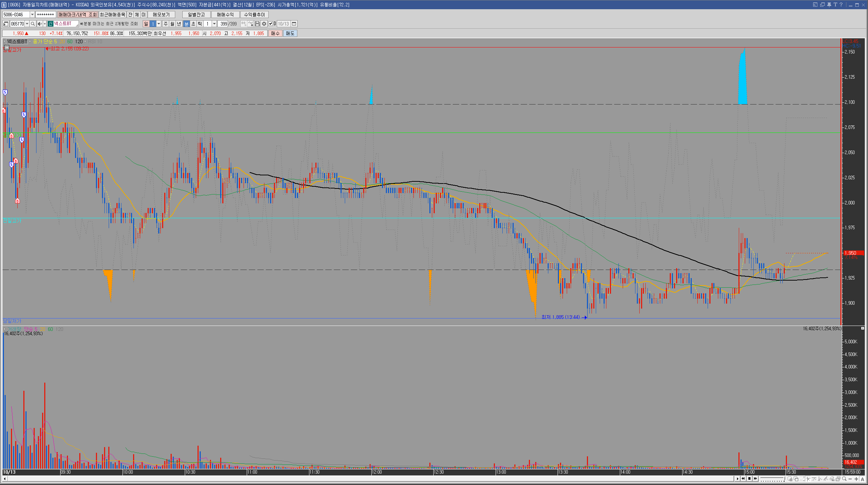This screenshot has width=868, height=485.
Task: Click the chart zoom slider at bottom
Action: tap(772, 478)
